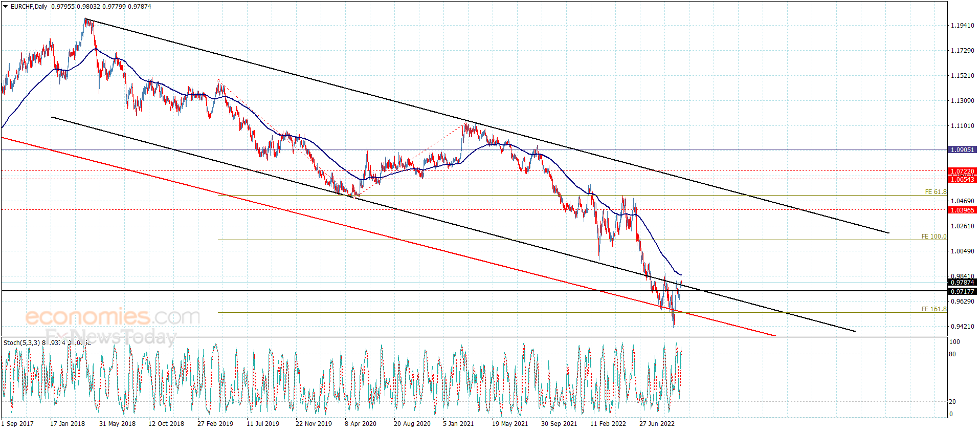Click the FE 61.8 Fibonacci expansion label

point(936,192)
